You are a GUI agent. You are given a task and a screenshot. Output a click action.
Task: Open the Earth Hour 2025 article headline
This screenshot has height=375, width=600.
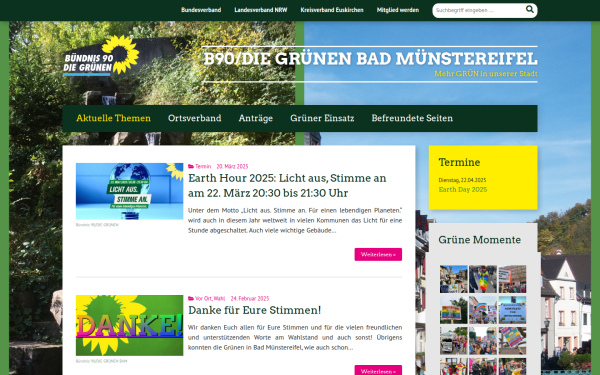(x=287, y=186)
